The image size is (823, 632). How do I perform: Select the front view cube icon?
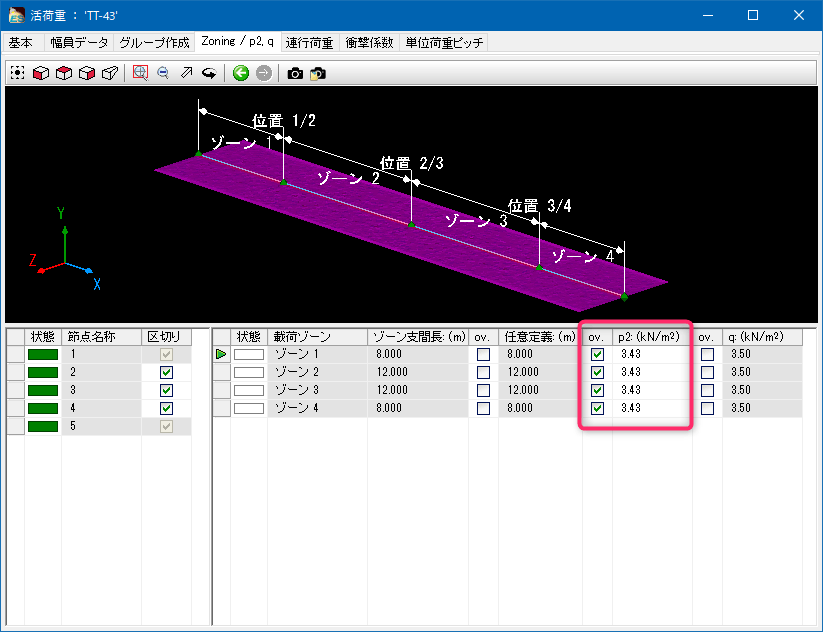pos(41,73)
